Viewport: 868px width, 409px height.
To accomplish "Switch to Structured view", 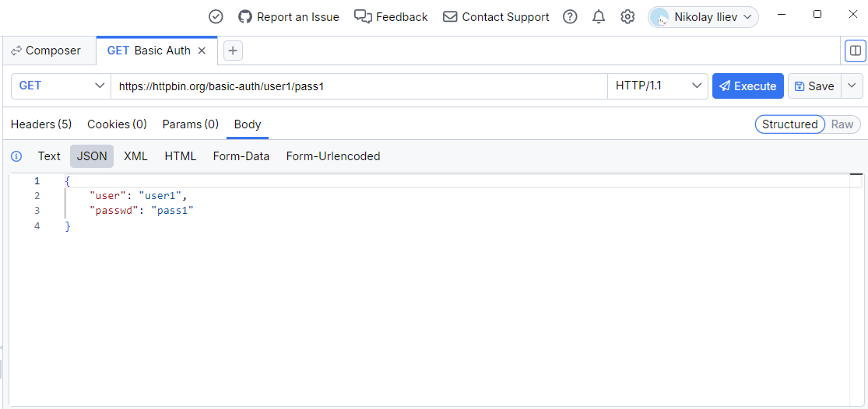I will pos(790,124).
